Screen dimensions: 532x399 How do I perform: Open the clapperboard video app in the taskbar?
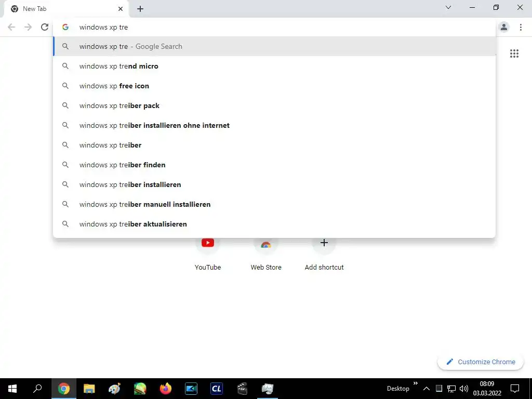click(x=242, y=389)
